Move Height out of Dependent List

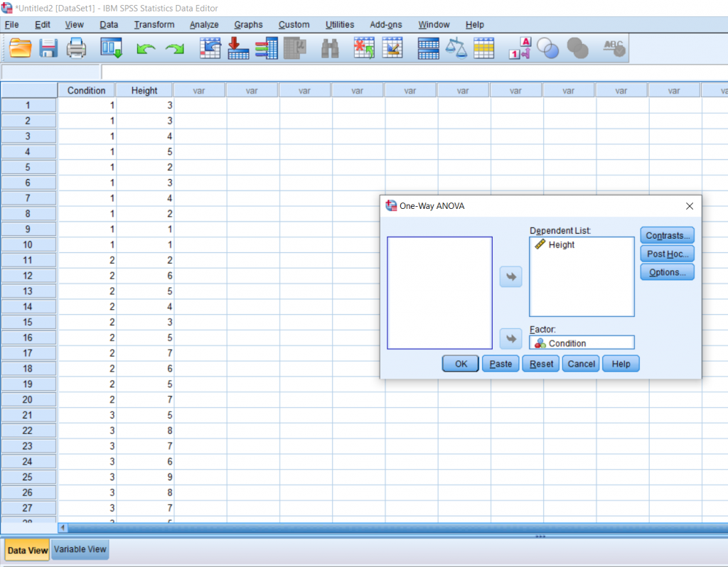(x=510, y=276)
